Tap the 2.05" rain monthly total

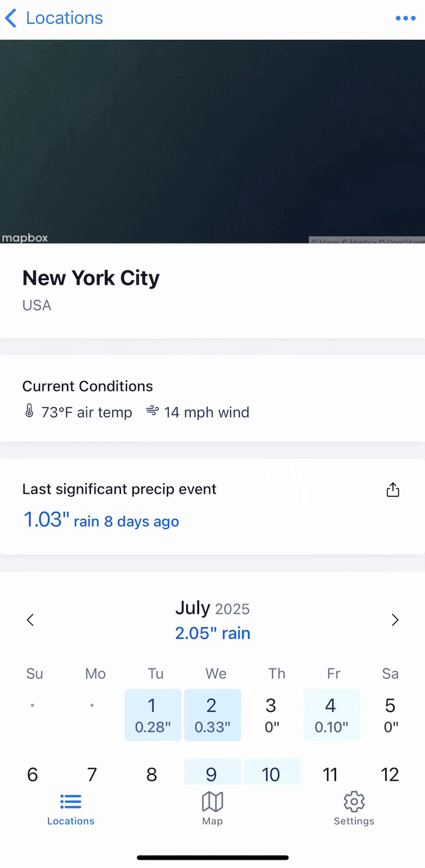point(213,633)
